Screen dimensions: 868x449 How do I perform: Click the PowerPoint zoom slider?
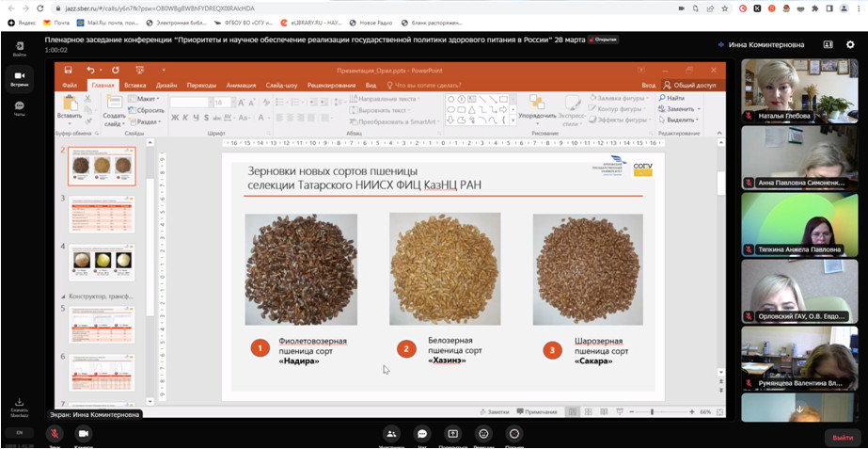654,412
